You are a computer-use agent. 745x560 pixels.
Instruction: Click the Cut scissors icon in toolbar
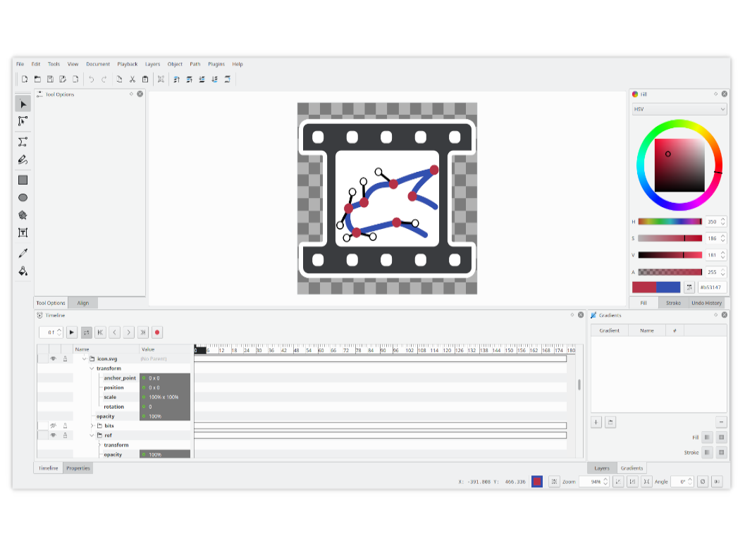[x=132, y=80]
